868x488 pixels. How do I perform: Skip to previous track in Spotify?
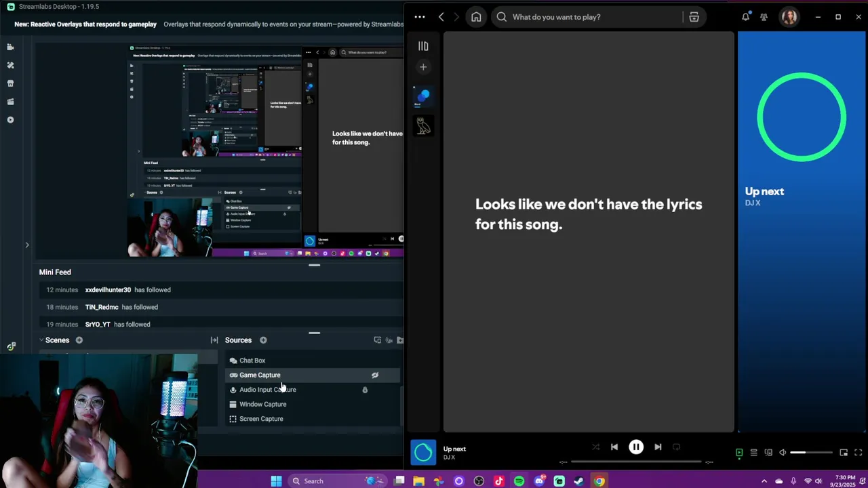click(614, 447)
